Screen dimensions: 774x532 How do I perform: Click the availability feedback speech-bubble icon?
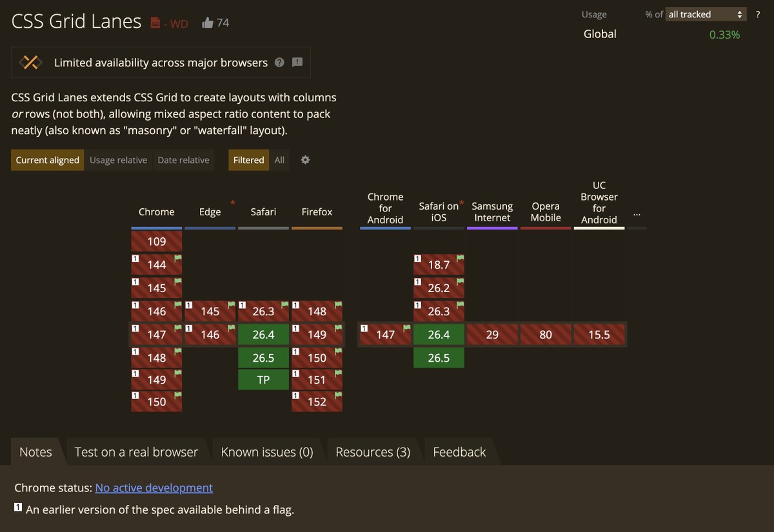[297, 63]
